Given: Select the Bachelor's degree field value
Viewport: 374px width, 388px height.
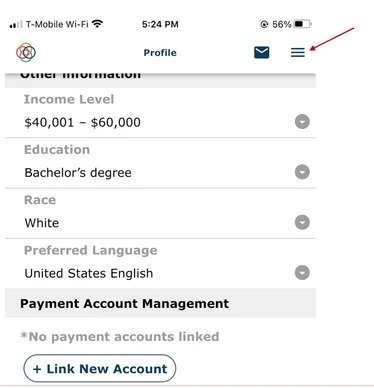Looking at the screenshot, I should pyautogui.click(x=78, y=173).
